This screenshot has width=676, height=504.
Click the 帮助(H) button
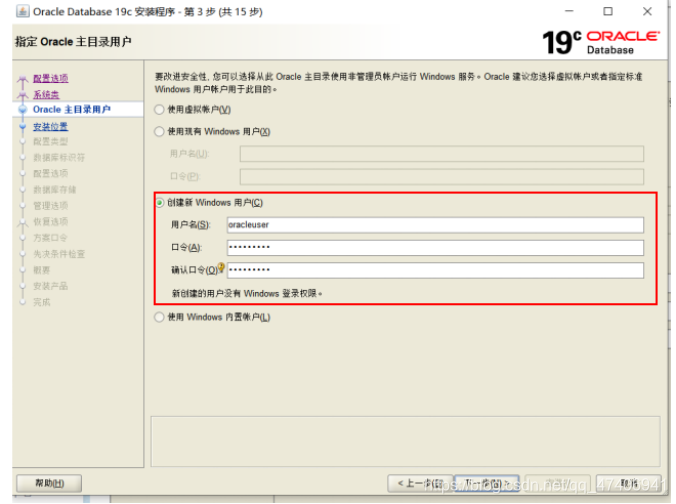(x=49, y=483)
